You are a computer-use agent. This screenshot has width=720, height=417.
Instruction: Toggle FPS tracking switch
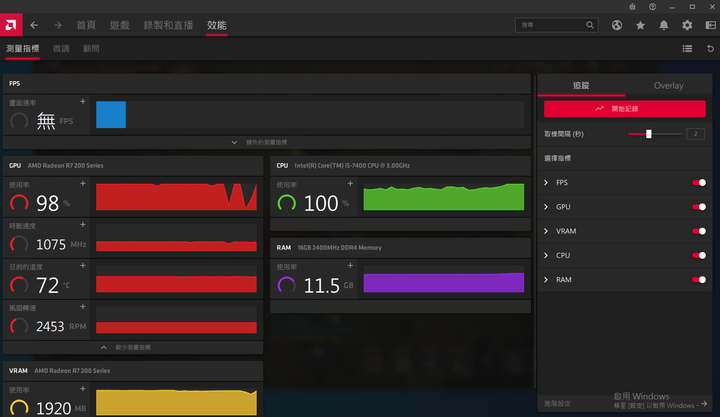[699, 183]
